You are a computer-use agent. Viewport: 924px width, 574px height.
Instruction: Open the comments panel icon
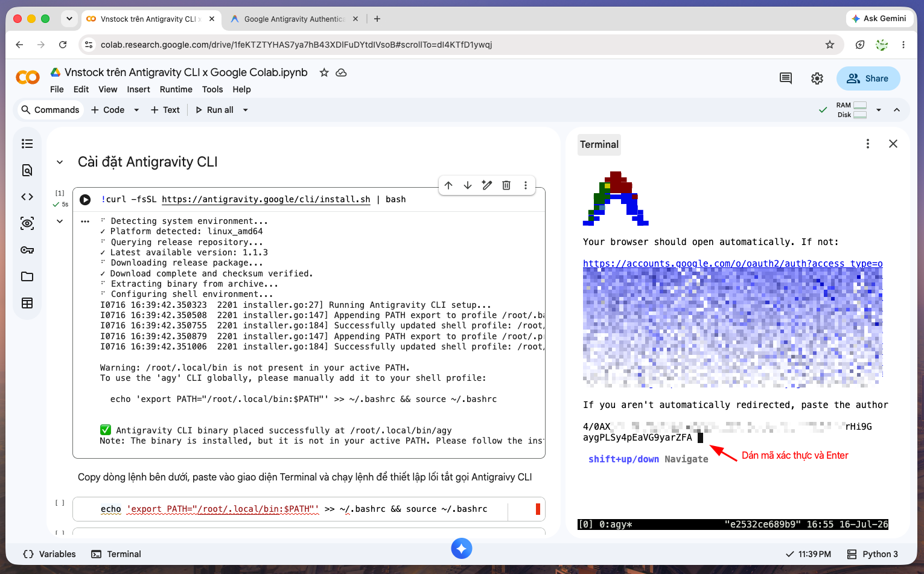[x=786, y=78]
